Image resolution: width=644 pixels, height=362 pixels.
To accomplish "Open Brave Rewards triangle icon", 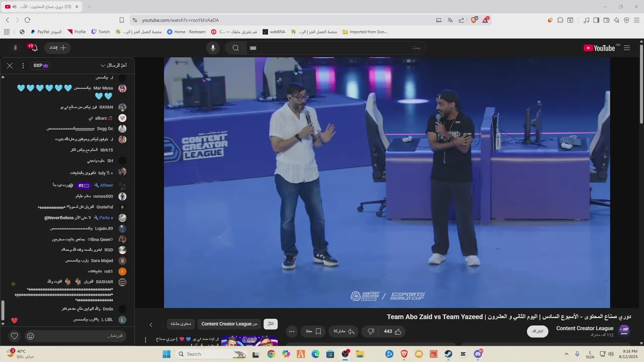I will [486, 20].
